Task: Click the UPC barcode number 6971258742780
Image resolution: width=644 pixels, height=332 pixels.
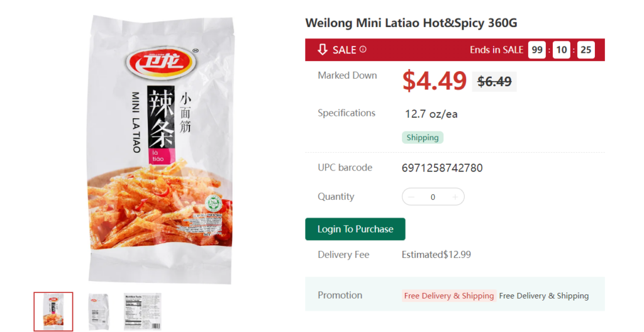Action: (x=442, y=168)
